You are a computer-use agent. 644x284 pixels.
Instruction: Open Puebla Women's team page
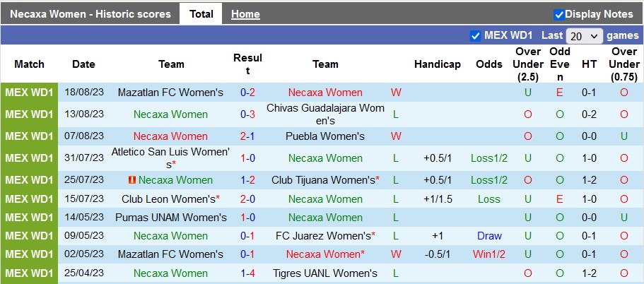(x=325, y=136)
